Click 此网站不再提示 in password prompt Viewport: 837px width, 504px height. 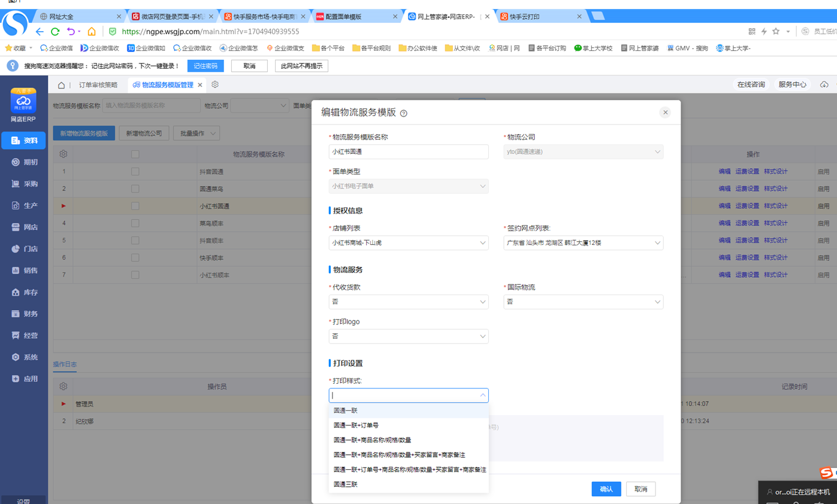click(301, 66)
